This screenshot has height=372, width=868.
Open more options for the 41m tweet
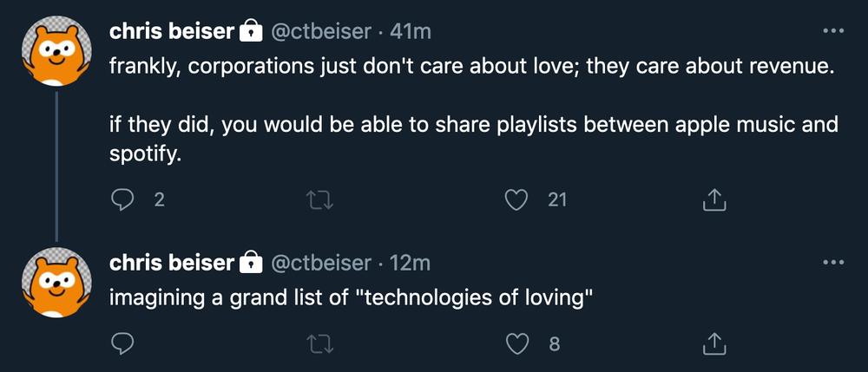coord(832,31)
